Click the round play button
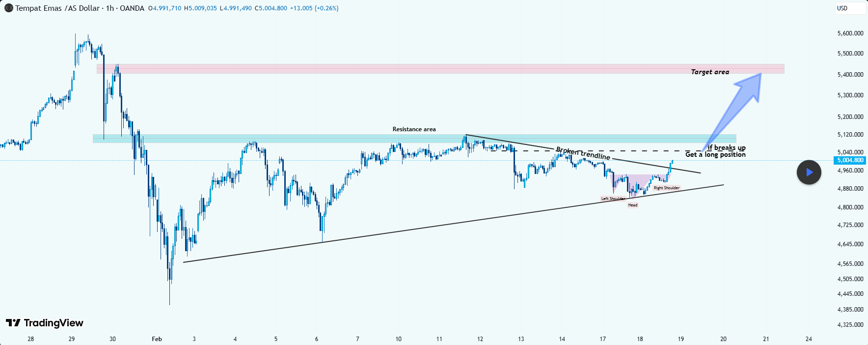868x345 pixels. tap(809, 172)
